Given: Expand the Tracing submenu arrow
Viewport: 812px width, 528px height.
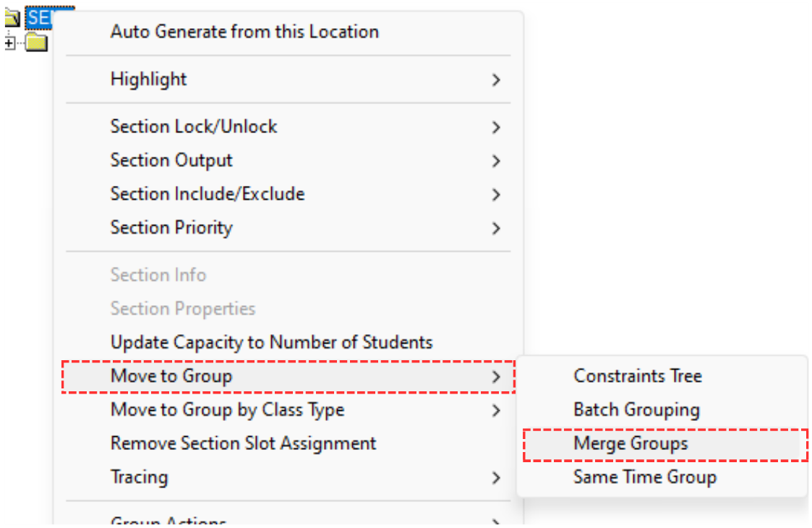Looking at the screenshot, I should (496, 477).
